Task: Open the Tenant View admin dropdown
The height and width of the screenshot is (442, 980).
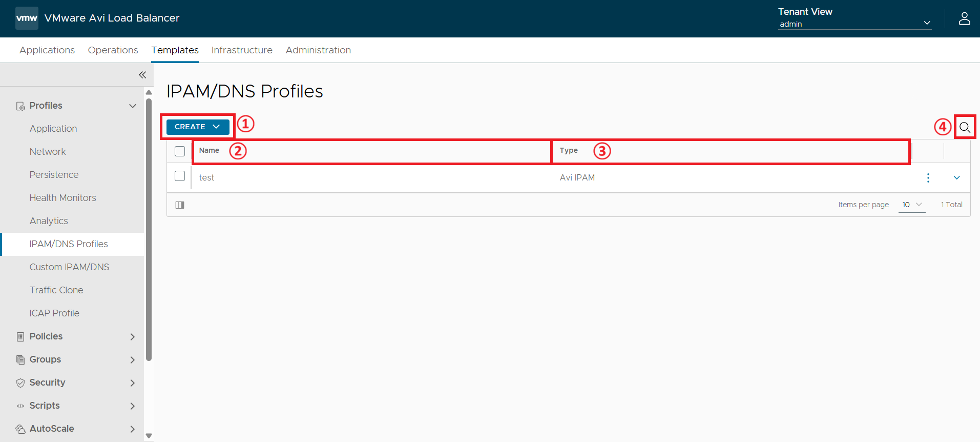Action: coord(854,24)
